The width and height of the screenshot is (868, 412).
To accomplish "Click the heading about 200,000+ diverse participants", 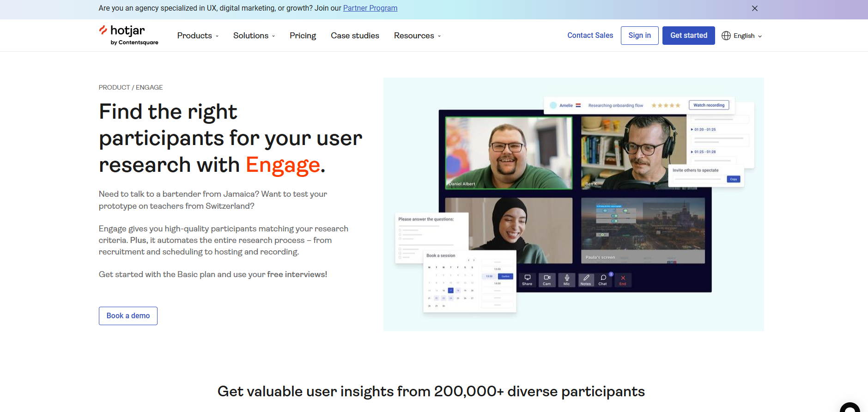I will click(431, 392).
